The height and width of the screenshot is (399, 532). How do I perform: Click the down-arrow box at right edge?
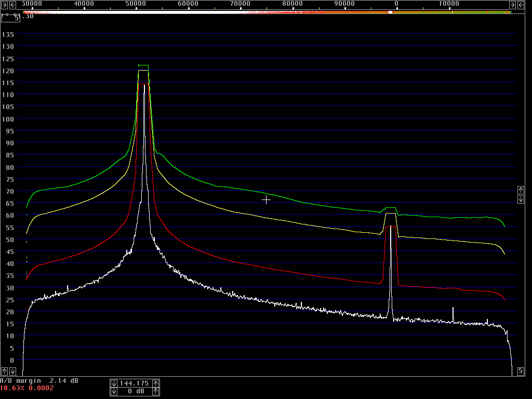(x=521, y=199)
